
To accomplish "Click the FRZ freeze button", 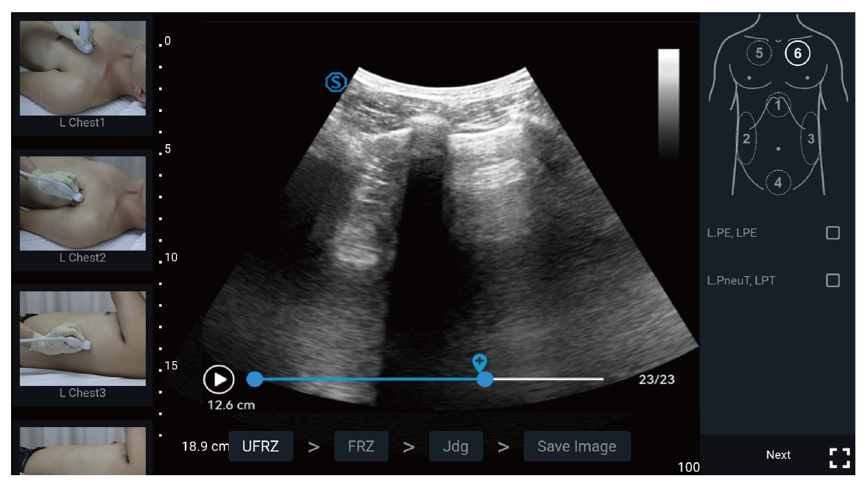I will coord(361,446).
